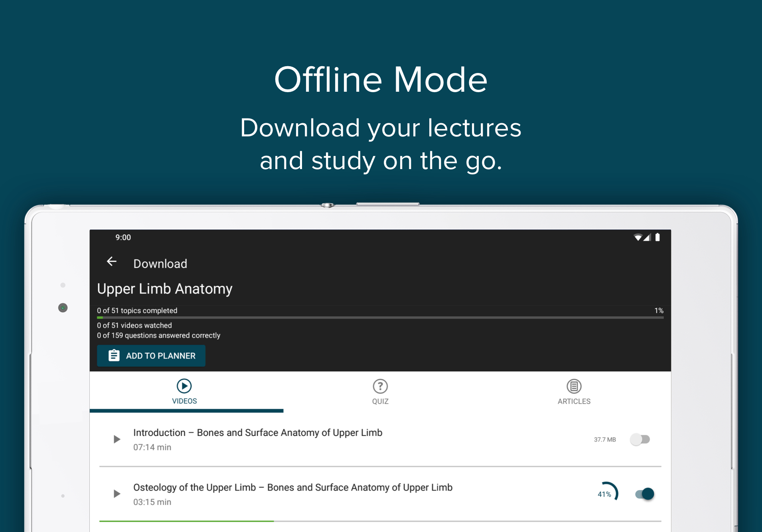Click the 03:15 min duration text
Screen dimensions: 762x532
[x=152, y=502]
